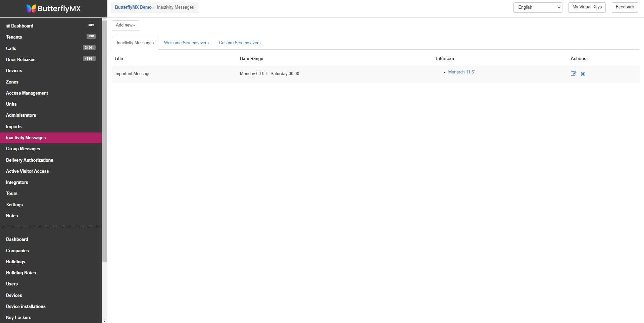Click the ButterflyMX logo
This screenshot has height=323, width=644.
(54, 8)
